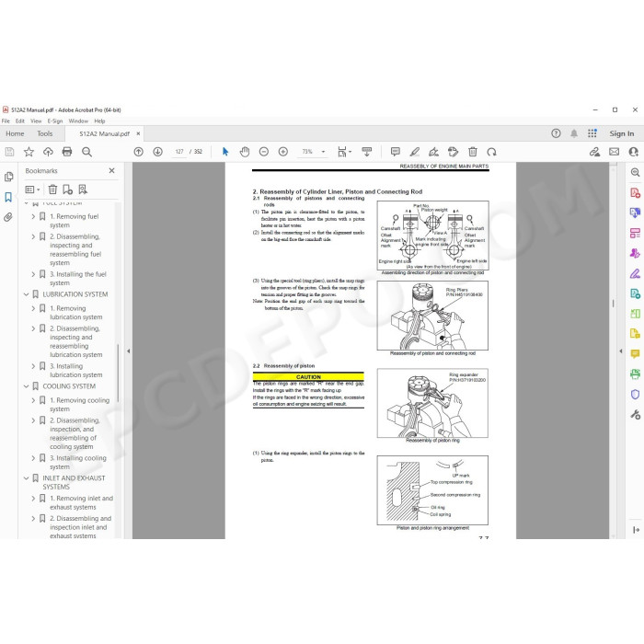Add a sticky note comment
The width and height of the screenshot is (644, 644).
[396, 152]
